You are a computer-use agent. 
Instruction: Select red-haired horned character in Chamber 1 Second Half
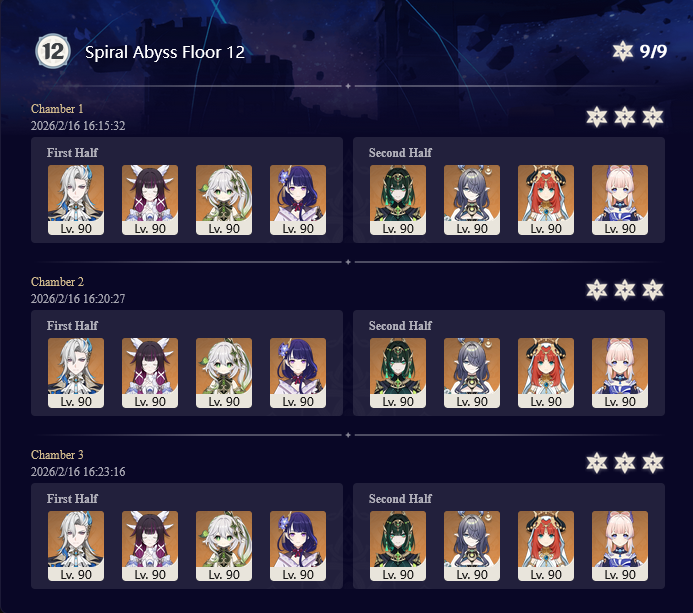[546, 200]
